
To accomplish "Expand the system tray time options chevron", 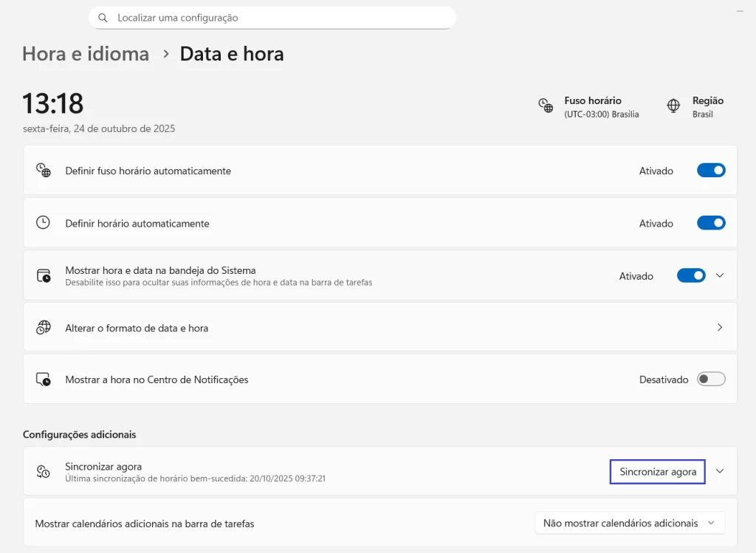I will pyautogui.click(x=721, y=275).
